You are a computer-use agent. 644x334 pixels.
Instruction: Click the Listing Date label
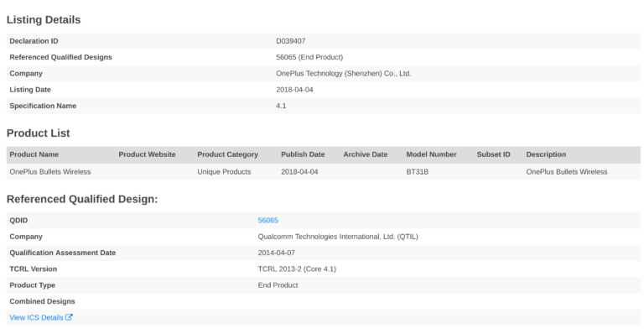pos(30,90)
